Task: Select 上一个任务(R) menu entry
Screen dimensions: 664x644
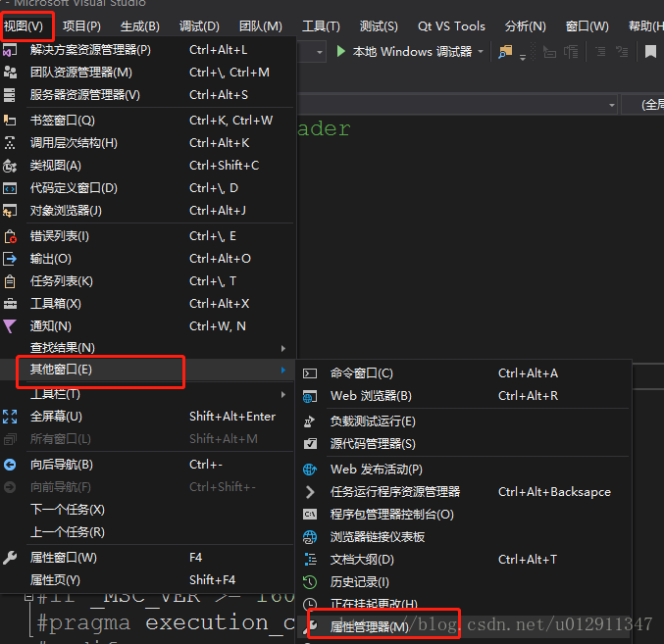Action: tap(146, 532)
